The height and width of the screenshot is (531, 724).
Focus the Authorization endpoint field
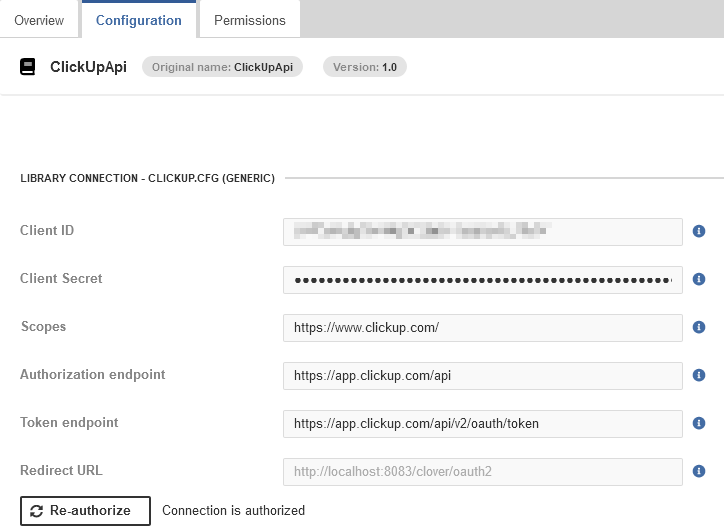pos(483,376)
